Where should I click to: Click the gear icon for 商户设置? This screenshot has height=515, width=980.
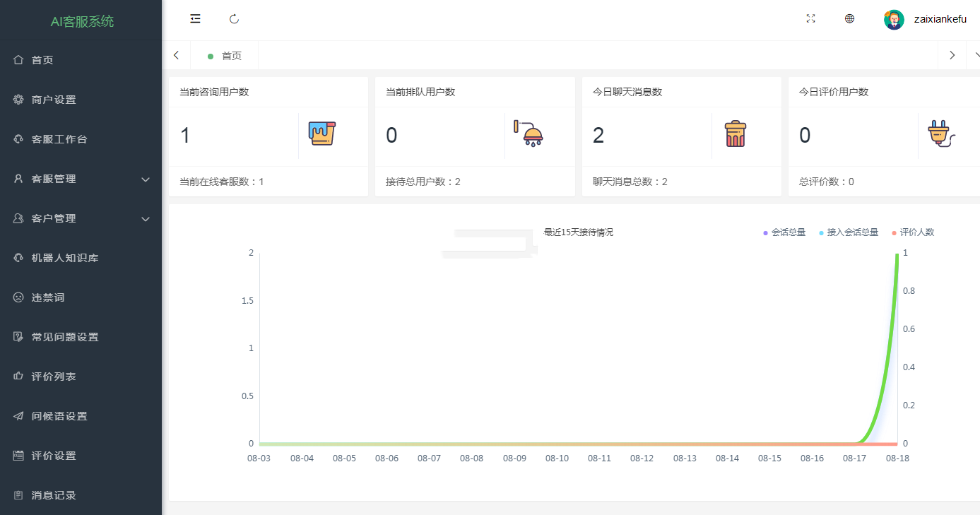(x=18, y=100)
